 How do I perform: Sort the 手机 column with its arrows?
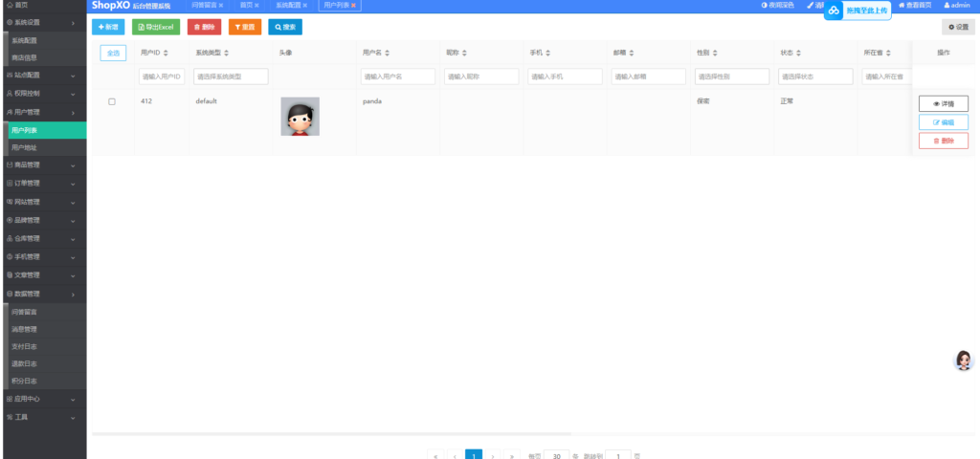coord(547,54)
